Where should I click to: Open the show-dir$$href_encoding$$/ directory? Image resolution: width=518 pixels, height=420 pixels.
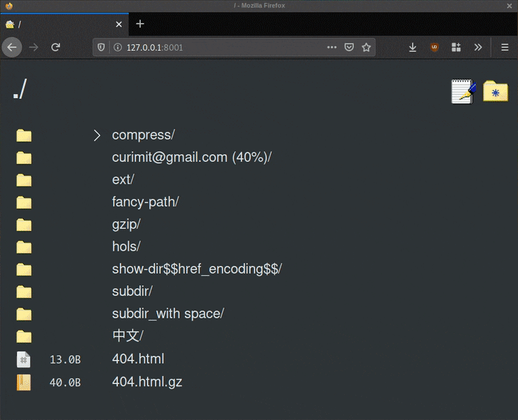tap(197, 269)
